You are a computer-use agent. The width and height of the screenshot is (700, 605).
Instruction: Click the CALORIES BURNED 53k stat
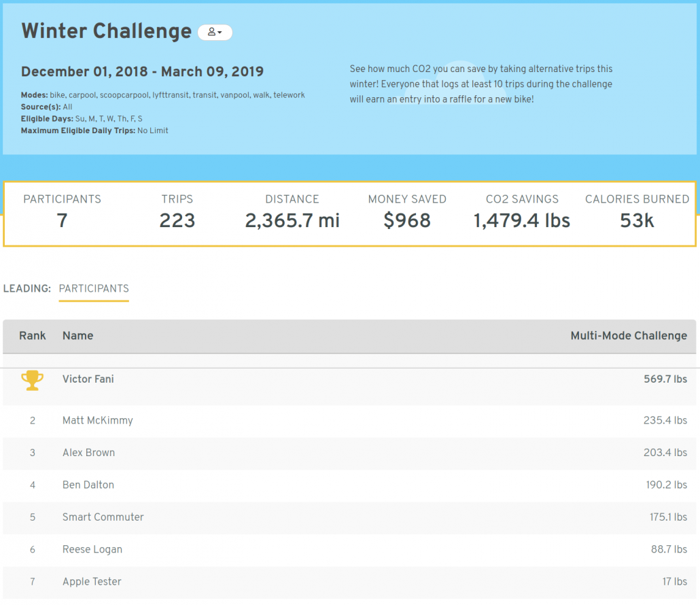[637, 213]
